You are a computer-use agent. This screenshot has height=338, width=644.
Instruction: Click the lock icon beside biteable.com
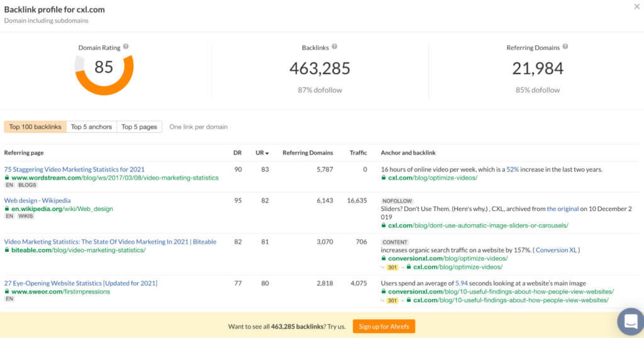click(x=6, y=250)
